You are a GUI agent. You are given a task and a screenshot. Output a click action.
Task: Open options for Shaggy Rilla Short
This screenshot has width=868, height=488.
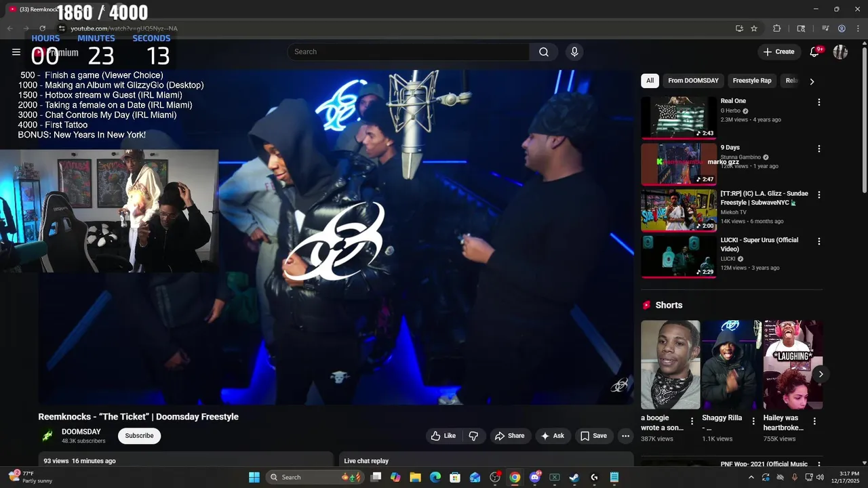click(x=753, y=421)
